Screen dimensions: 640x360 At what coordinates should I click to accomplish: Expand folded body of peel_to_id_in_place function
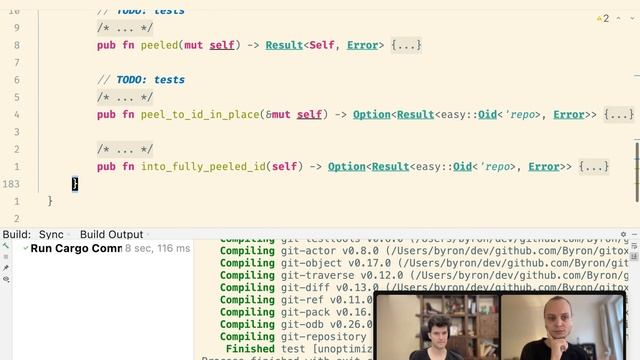pyautogui.click(x=619, y=114)
